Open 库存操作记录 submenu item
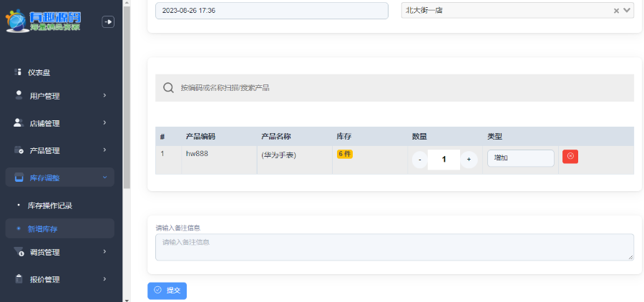Image resolution: width=644 pixels, height=302 pixels. pos(50,205)
